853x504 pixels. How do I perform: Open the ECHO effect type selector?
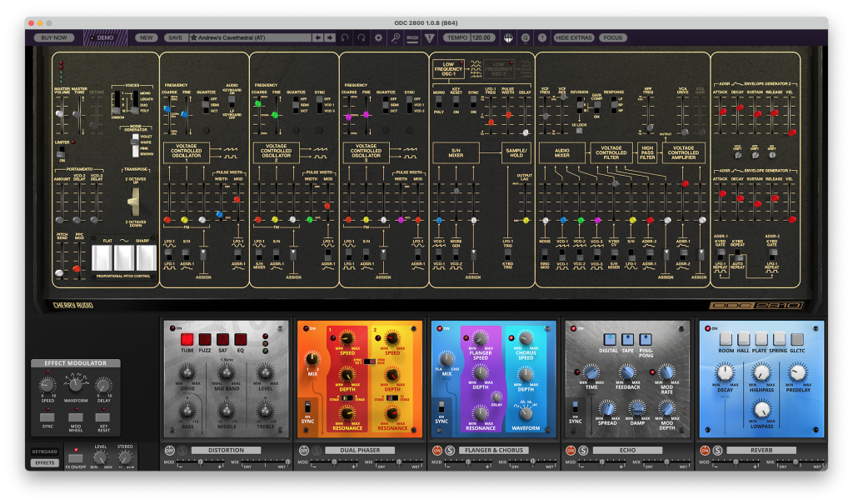click(627, 450)
